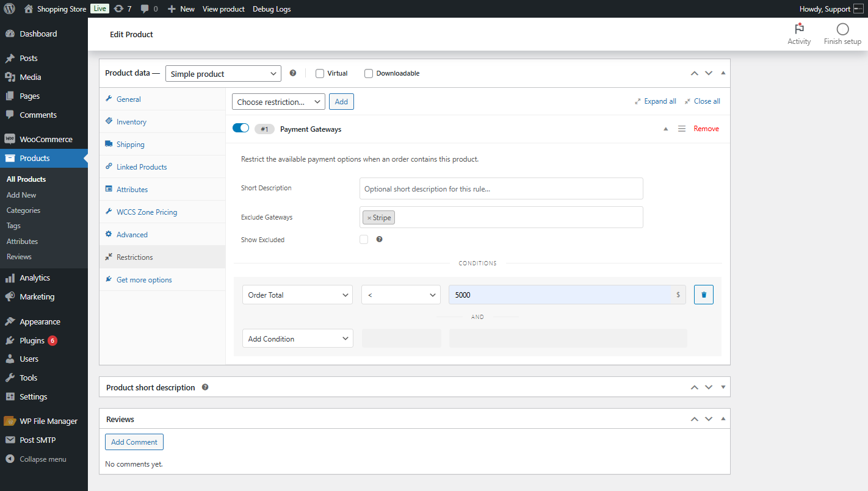Click New in the admin bar
The image size is (868, 491).
181,9
